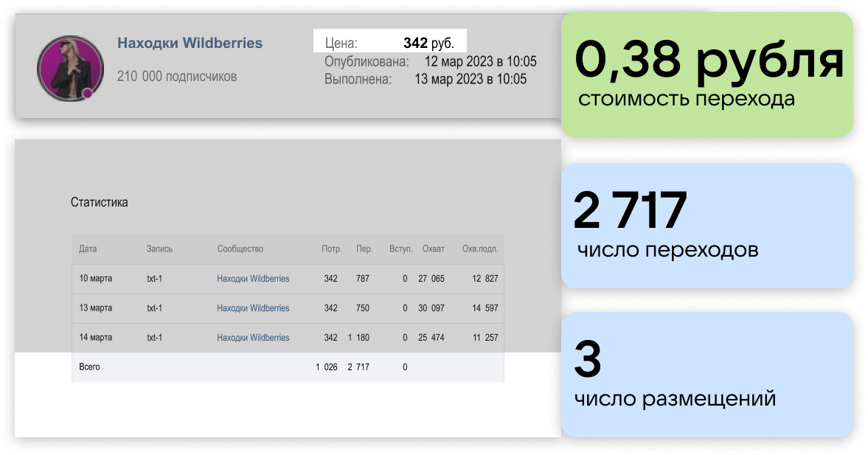The image size is (868, 455).
Task: Click subscriber reach value 12 827
Action: click(x=485, y=279)
